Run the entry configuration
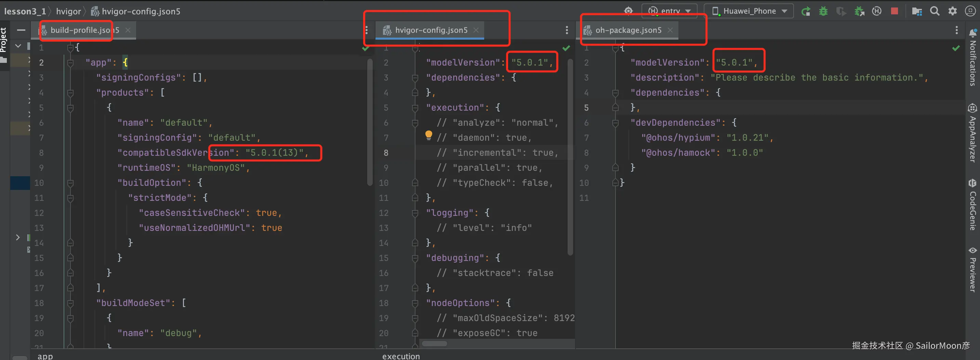 tap(805, 11)
